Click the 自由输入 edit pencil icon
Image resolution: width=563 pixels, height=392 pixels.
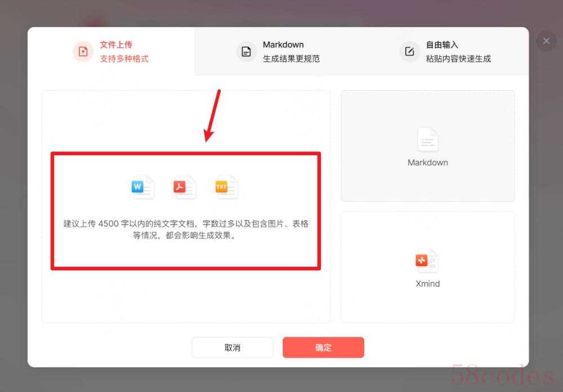coord(409,52)
